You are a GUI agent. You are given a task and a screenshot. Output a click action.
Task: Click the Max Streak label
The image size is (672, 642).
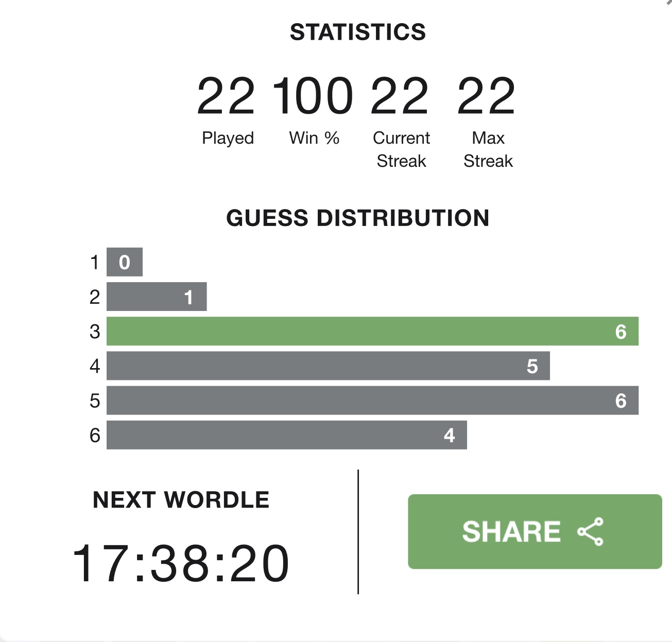(488, 149)
